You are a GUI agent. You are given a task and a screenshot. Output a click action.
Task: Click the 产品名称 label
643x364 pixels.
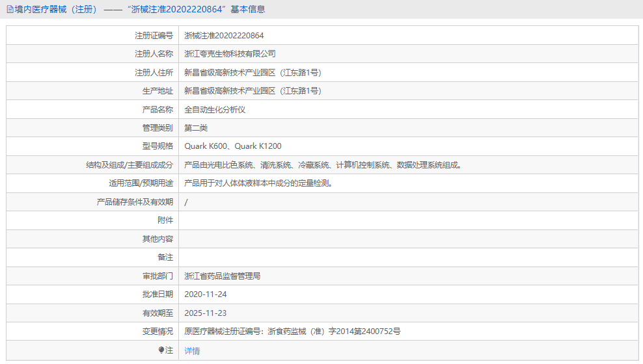pyautogui.click(x=157, y=109)
